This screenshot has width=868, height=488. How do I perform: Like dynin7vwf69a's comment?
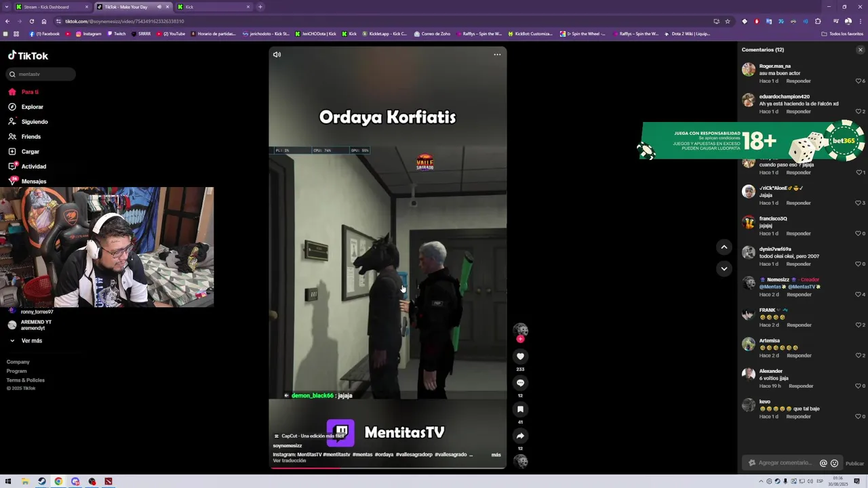(859, 264)
